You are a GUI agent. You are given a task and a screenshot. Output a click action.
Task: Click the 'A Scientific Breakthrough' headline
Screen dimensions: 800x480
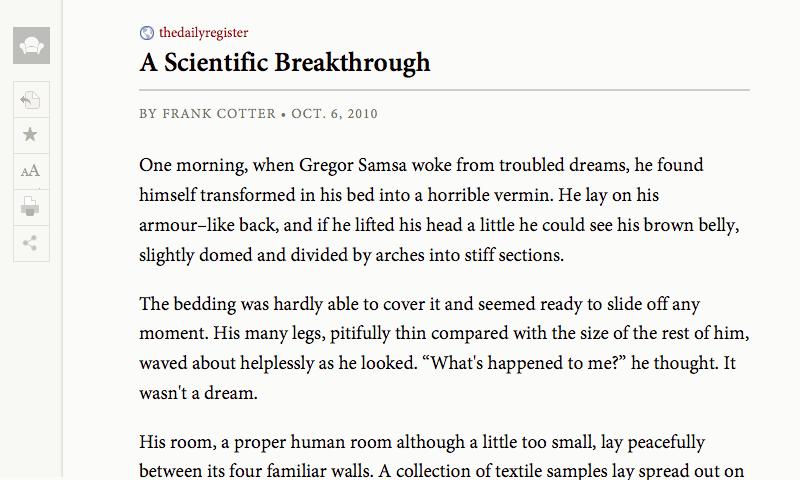coord(285,62)
